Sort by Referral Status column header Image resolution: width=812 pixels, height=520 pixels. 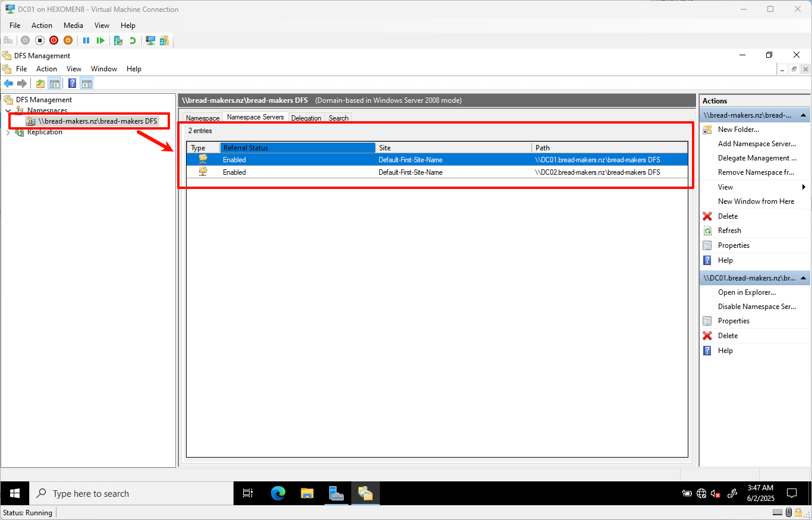(x=298, y=148)
